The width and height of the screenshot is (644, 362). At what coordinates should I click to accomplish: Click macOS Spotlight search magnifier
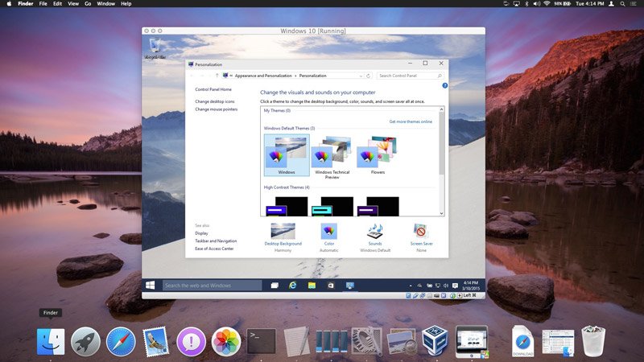pos(622,4)
